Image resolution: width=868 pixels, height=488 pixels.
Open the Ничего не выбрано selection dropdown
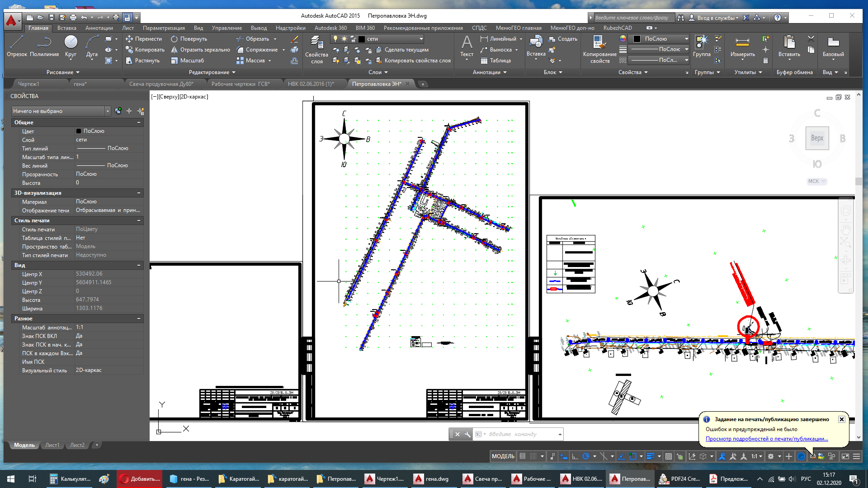61,111
